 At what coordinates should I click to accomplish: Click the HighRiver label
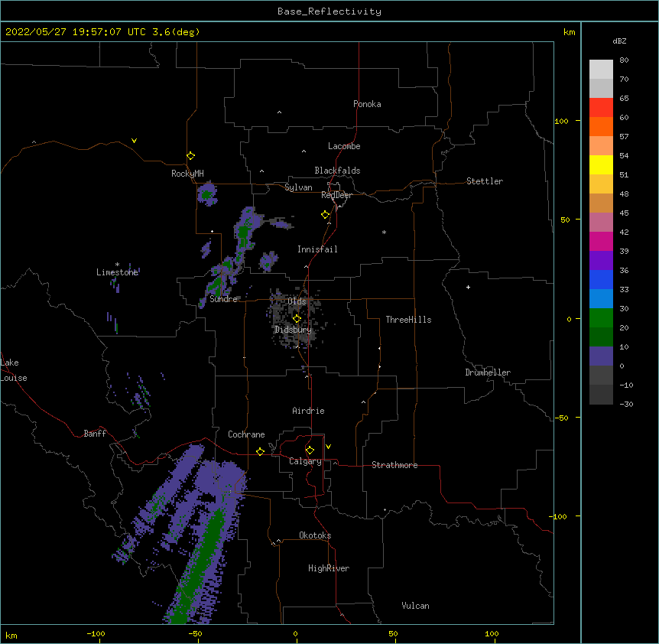(x=329, y=568)
